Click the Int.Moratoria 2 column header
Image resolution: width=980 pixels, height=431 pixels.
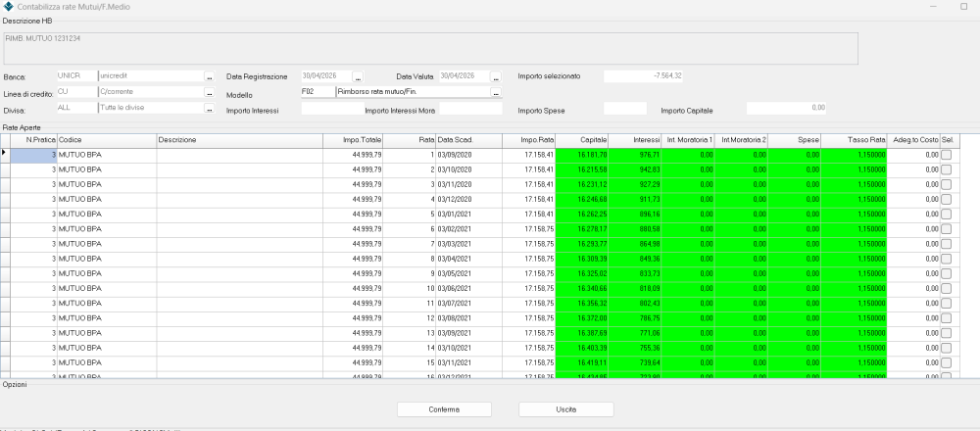coord(741,140)
